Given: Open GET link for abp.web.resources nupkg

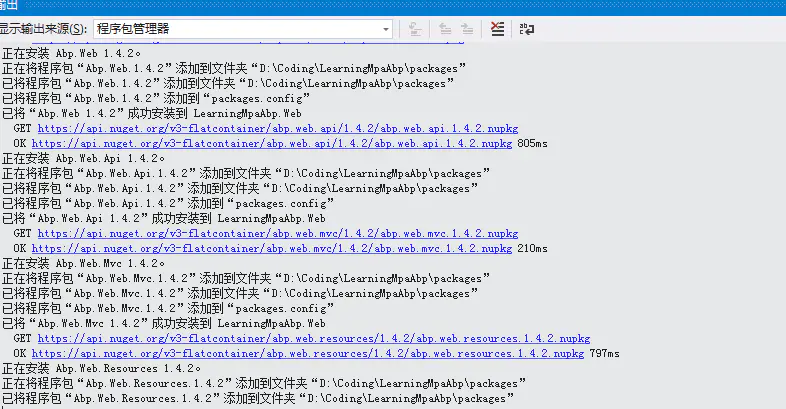Looking at the screenshot, I should 314,339.
